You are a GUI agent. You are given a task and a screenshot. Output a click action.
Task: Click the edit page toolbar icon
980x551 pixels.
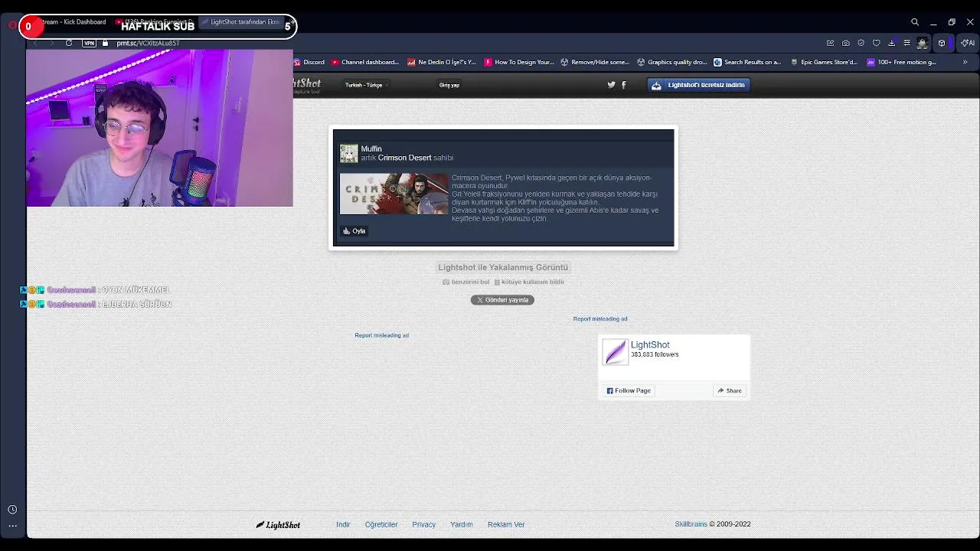pyautogui.click(x=830, y=43)
